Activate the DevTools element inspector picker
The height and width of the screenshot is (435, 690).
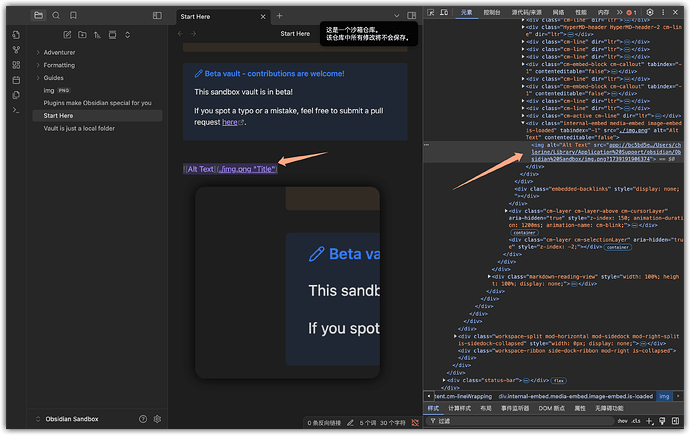pyautogui.click(x=431, y=12)
